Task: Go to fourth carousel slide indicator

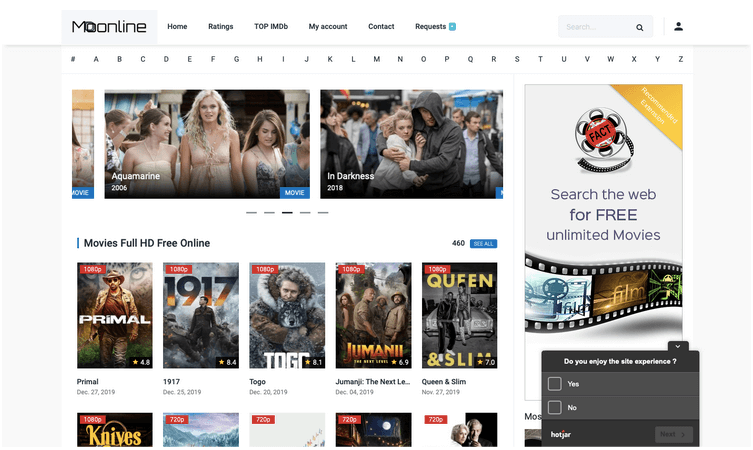Action: pyautogui.click(x=305, y=212)
